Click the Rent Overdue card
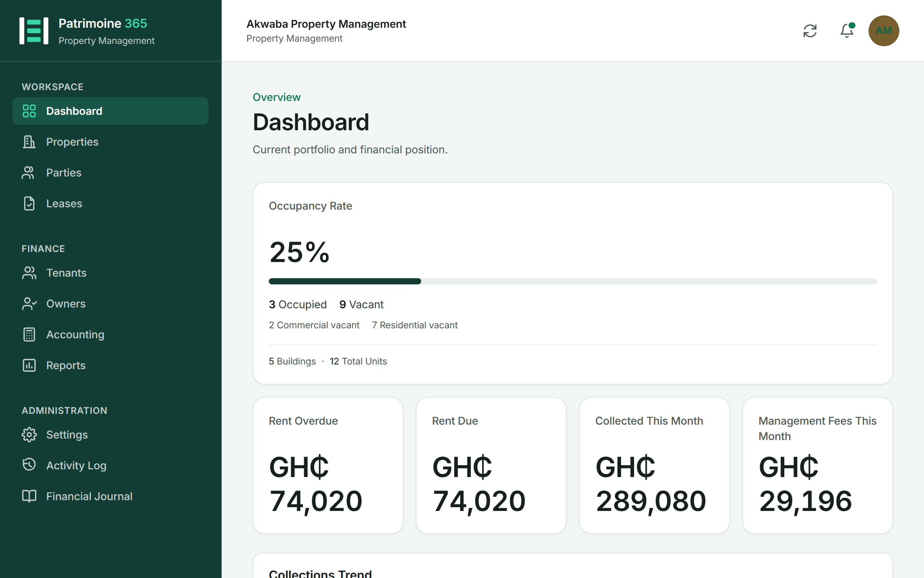The image size is (924, 578). tap(328, 465)
